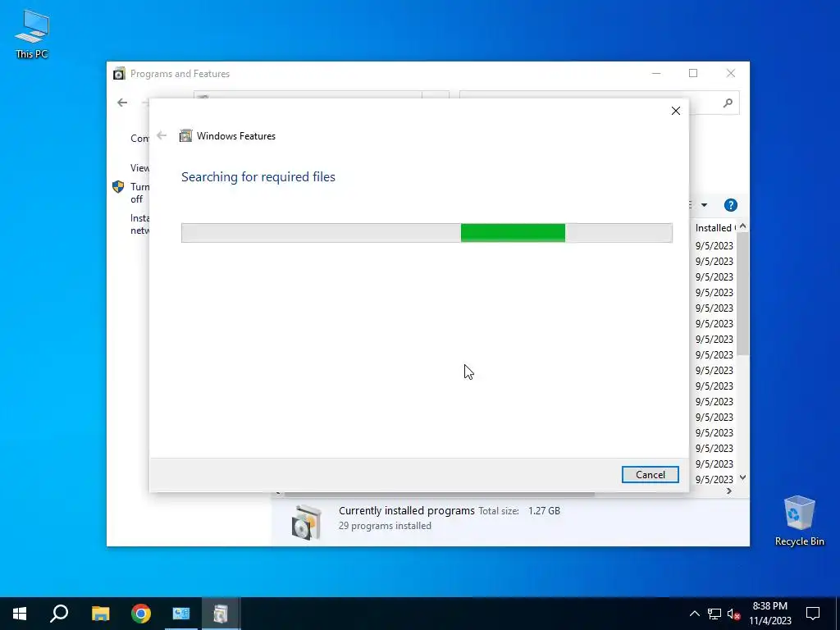This screenshot has width=840, height=630.
Task: Click the vertical scrollbar down arrow
Action: (x=742, y=477)
